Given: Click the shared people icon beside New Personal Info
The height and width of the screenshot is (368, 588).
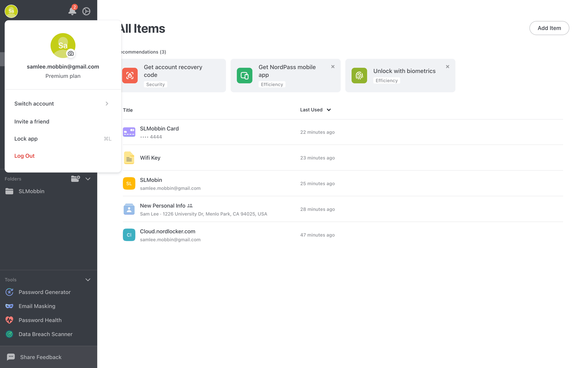Looking at the screenshot, I should click(190, 206).
